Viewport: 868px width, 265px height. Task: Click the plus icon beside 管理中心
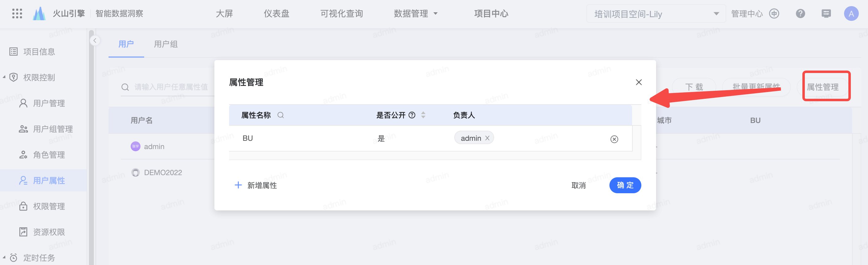774,14
